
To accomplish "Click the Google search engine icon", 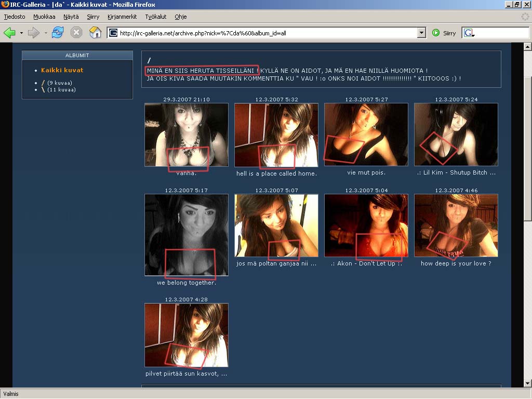I will click(x=468, y=33).
